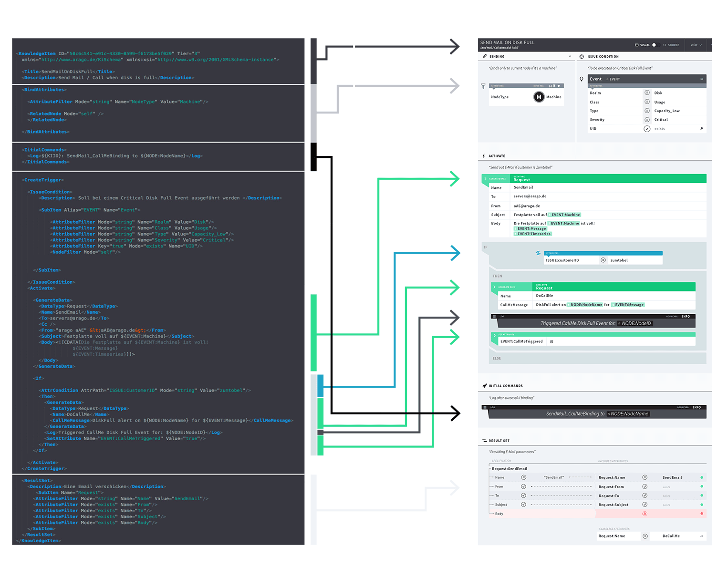Click the From field aAE@arago.de
Viewport: 728px width, 567px height.
527,206
